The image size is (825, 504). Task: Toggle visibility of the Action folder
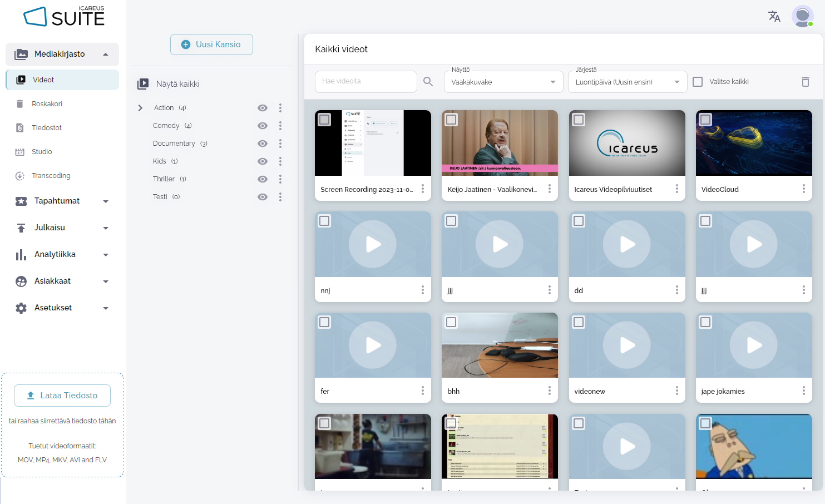[263, 108]
